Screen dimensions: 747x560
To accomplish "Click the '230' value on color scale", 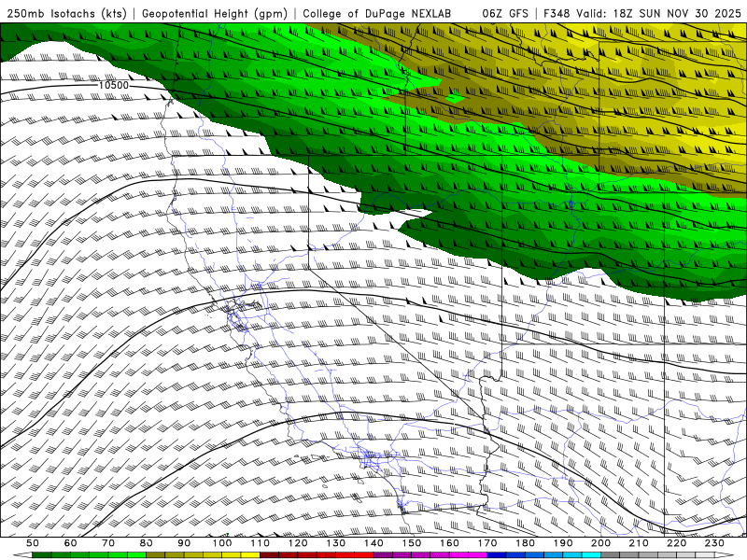I will (x=715, y=543).
